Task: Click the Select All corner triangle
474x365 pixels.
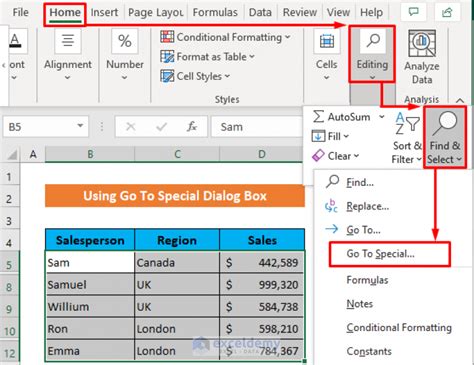Action: click(x=13, y=154)
